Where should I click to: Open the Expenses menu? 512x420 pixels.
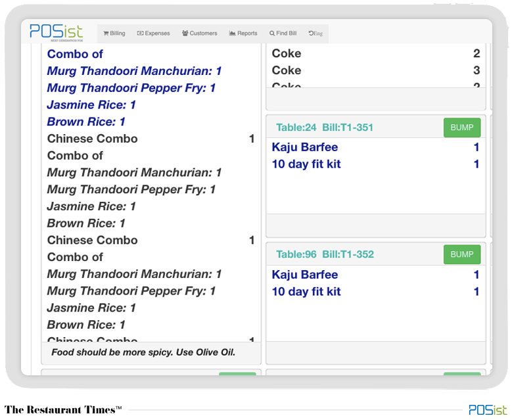point(154,34)
